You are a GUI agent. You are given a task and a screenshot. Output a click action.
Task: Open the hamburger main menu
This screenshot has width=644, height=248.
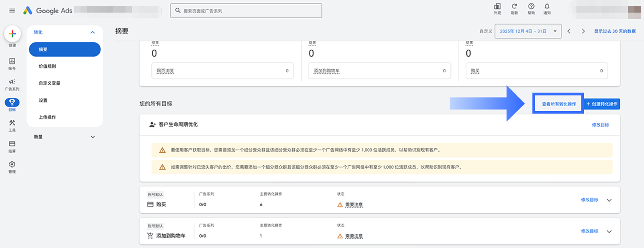pos(12,11)
